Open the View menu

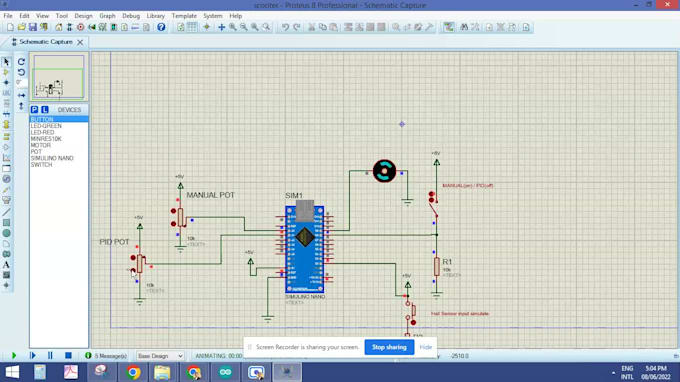click(42, 16)
